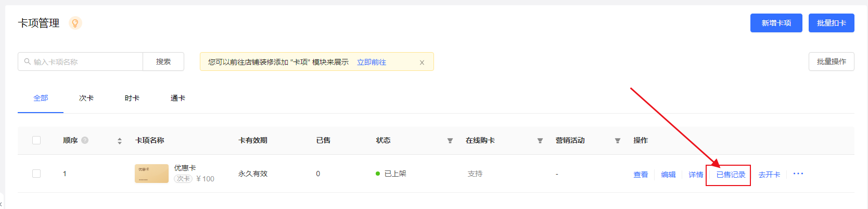Screen dimensions: 868x209
Task: Click the 优惠卡 card thumbnail image
Action: 151,174
